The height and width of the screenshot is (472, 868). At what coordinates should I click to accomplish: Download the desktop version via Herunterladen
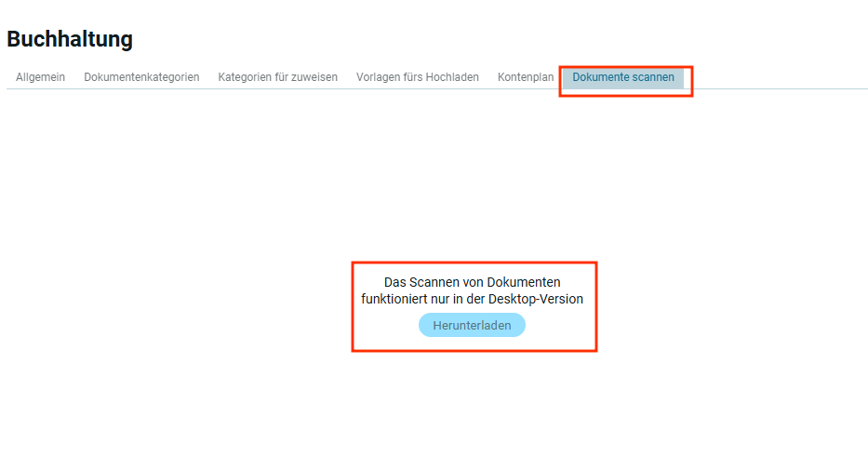[x=472, y=325]
